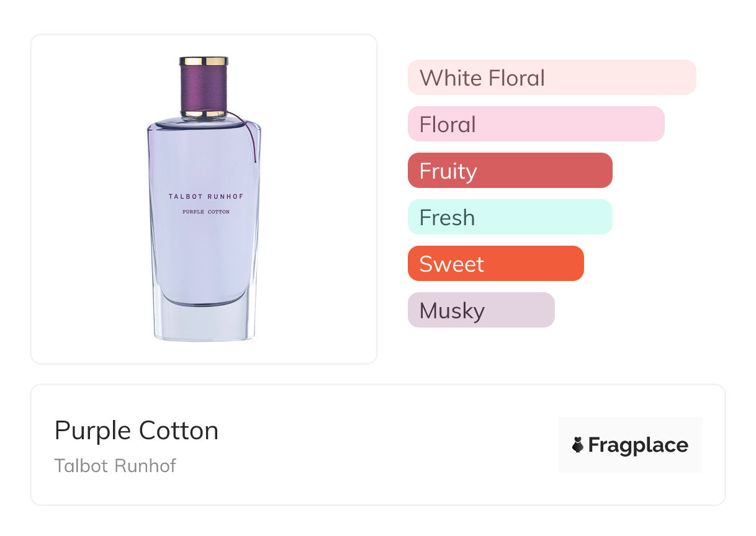Click the Fragplace perfume bottle icon
Viewport: 756px width, 536px height.
point(578,445)
